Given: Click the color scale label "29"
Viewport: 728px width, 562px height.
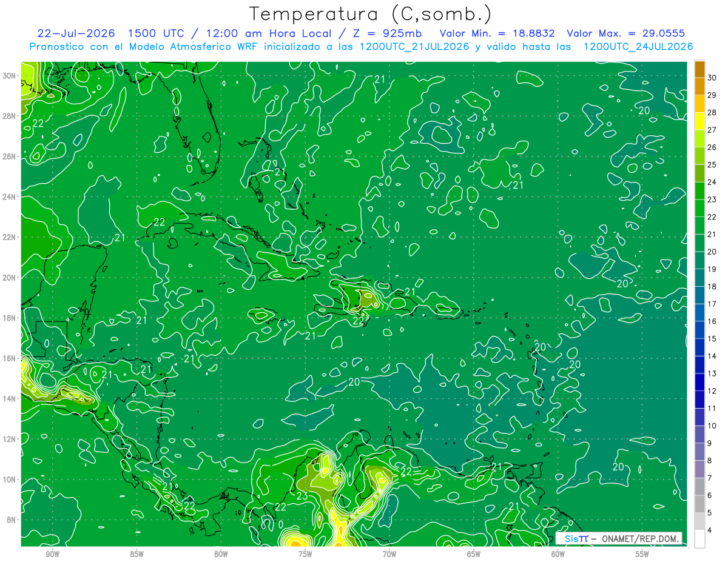Looking at the screenshot, I should pos(712,95).
